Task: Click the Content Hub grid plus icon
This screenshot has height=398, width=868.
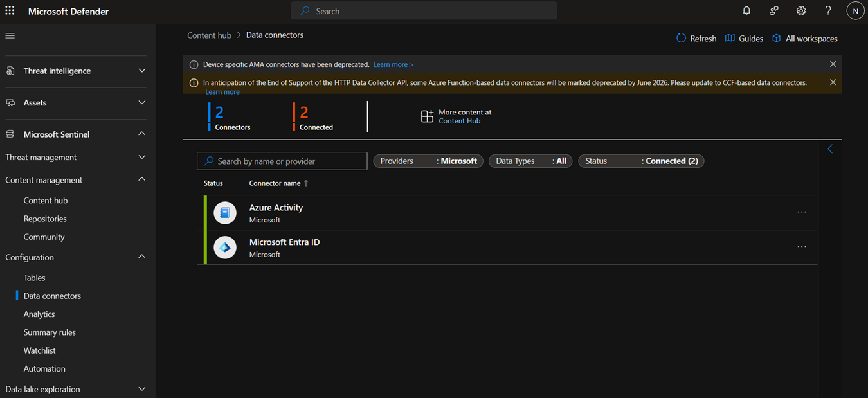Action: pyautogui.click(x=427, y=116)
